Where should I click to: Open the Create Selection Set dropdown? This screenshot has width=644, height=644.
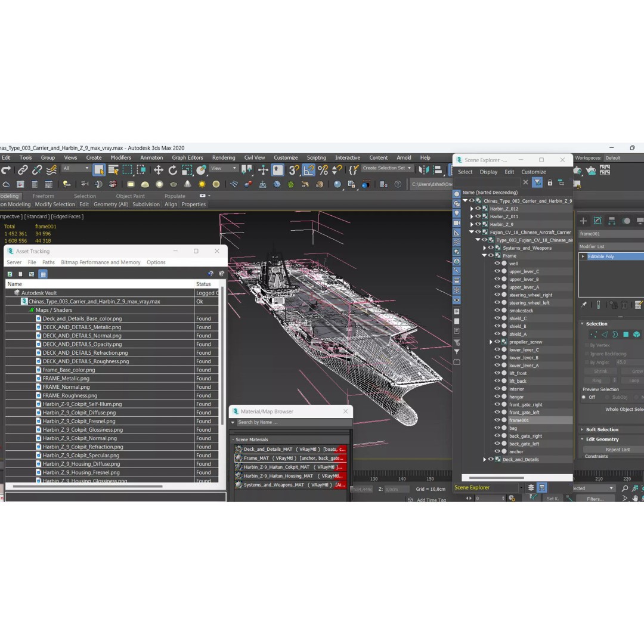(x=387, y=168)
